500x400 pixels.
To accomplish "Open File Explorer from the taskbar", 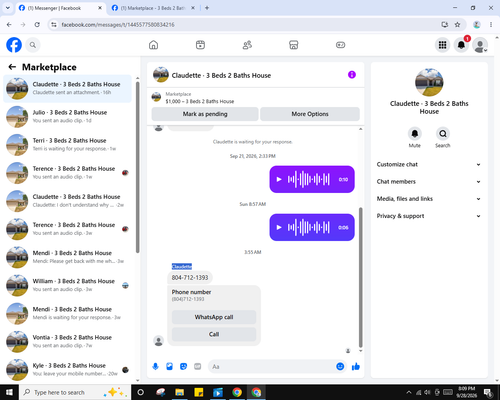I will pos(179,392).
